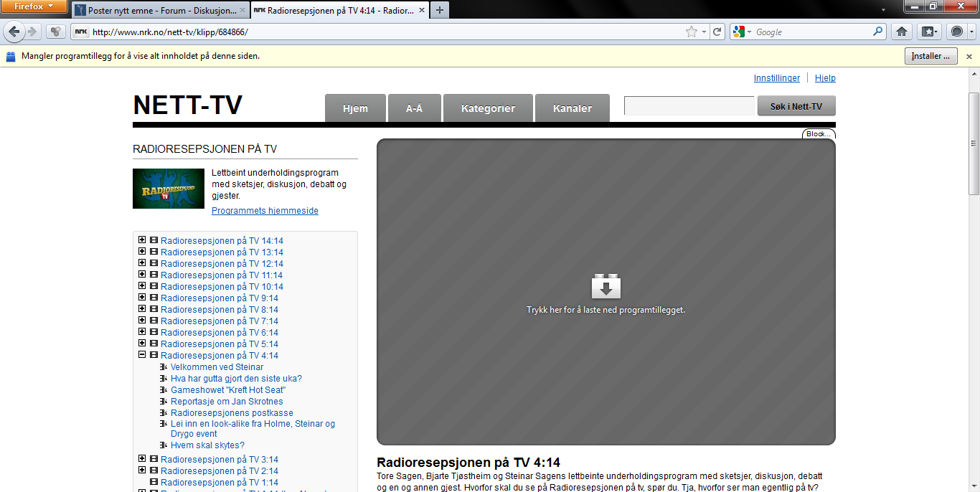Click the Radioresepsjonen TV program thumbnail
This screenshot has height=492, width=980.
(x=169, y=189)
